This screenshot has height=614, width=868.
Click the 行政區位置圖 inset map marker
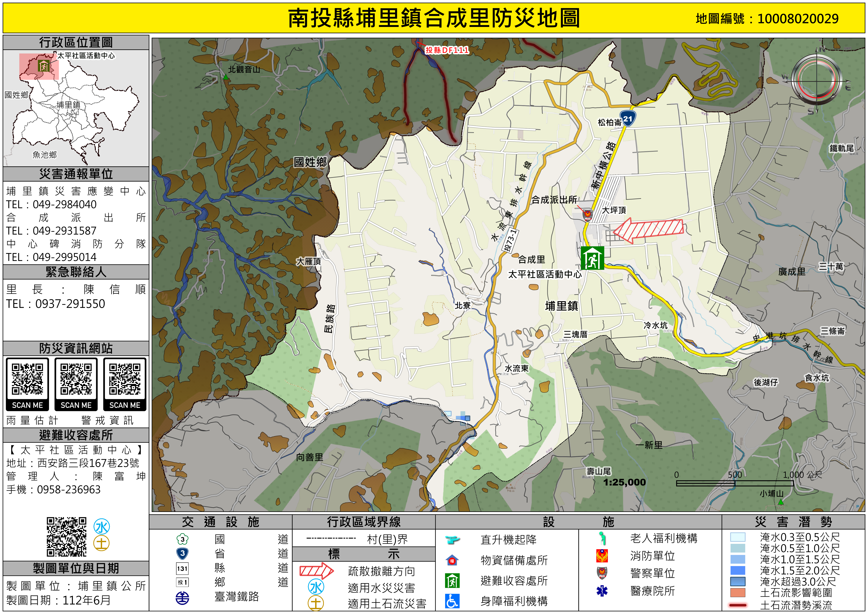pyautogui.click(x=43, y=66)
